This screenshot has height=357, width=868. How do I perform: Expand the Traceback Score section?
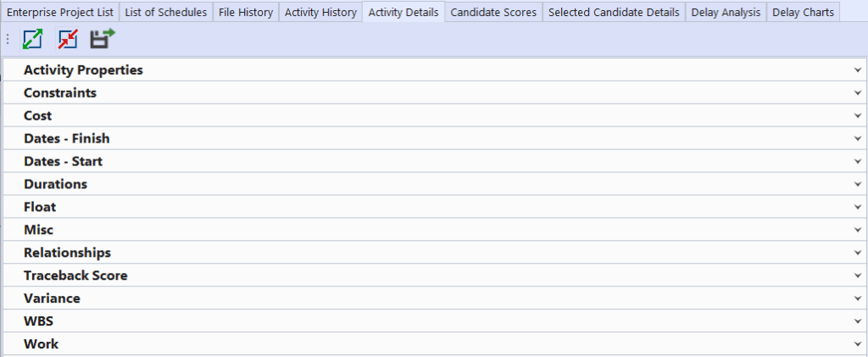(x=75, y=276)
